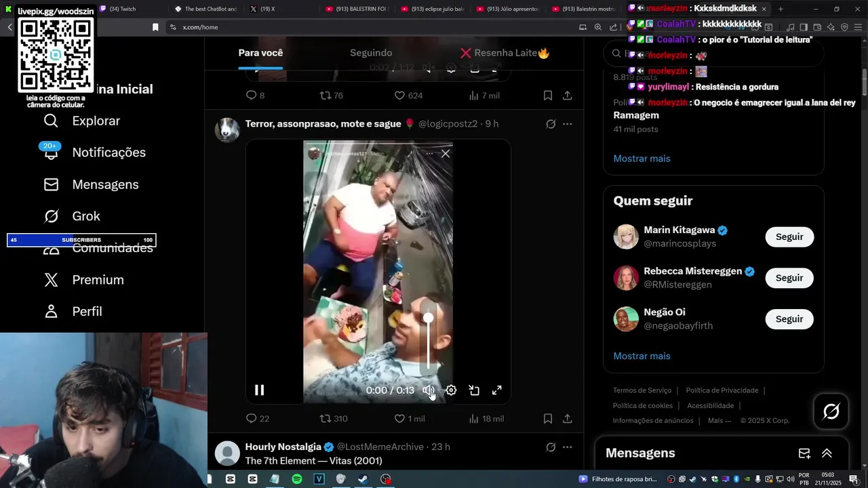
Task: Switch to the BALESTRIN FOI browser tab
Action: [357, 9]
